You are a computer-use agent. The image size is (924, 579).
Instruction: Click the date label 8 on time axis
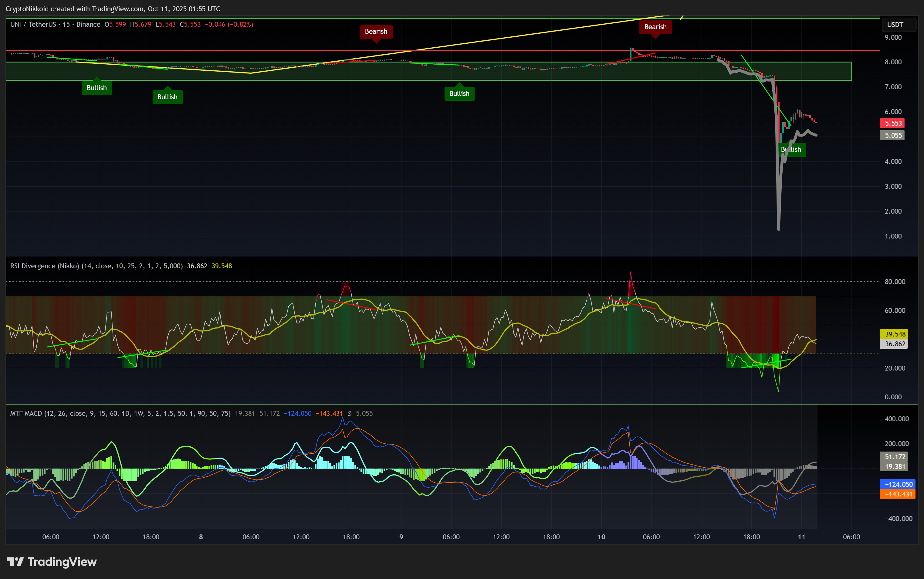(201, 537)
